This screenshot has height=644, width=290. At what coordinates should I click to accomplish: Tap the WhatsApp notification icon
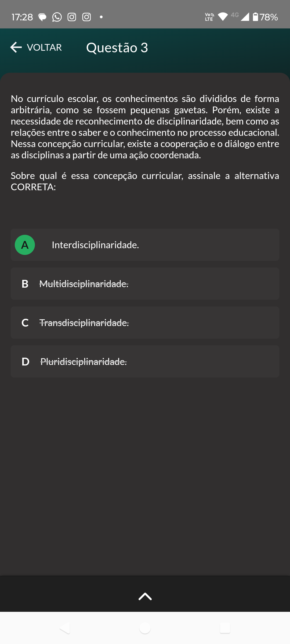(57, 17)
